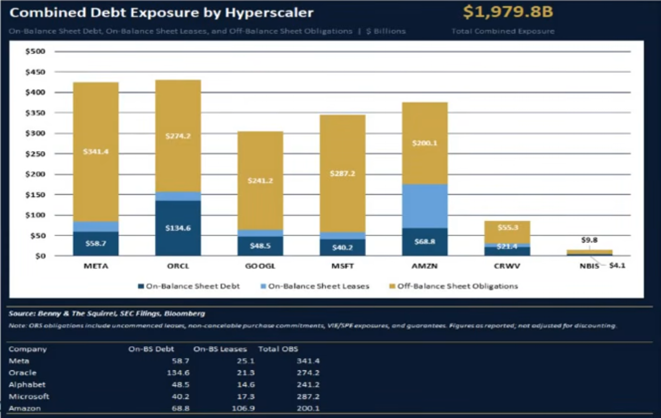This screenshot has width=661, height=418.
Task: Click the "MSFT" x-axis label
Action: [343, 266]
